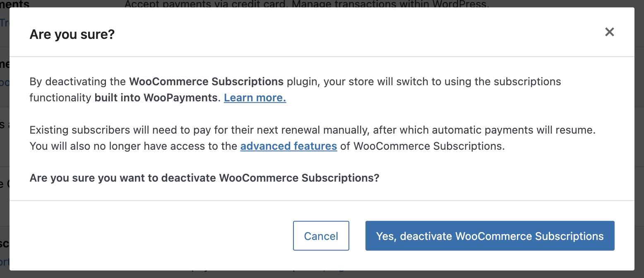Close the 'Are you sure?' dialog with X
The width and height of the screenshot is (644, 278).
click(609, 32)
